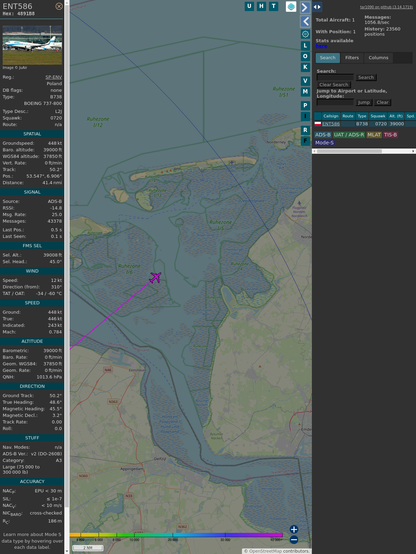Collapse sidebar with left chevron arrow
416x554 pixels.
pos(305,22)
